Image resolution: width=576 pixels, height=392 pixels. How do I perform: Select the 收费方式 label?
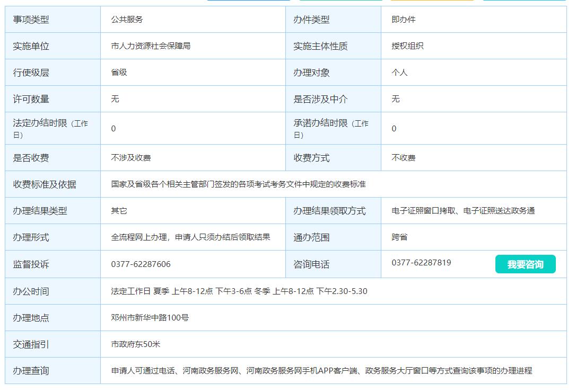[x=311, y=158]
